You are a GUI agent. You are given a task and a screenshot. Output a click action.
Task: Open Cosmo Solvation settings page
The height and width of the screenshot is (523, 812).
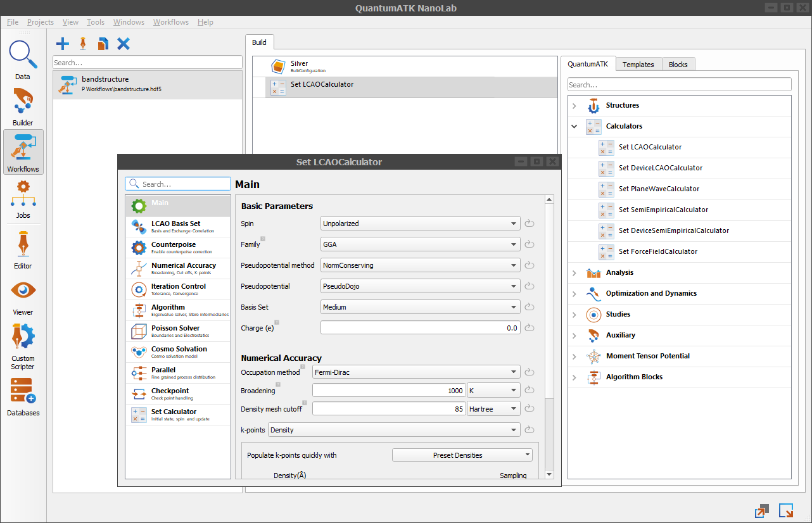178,352
